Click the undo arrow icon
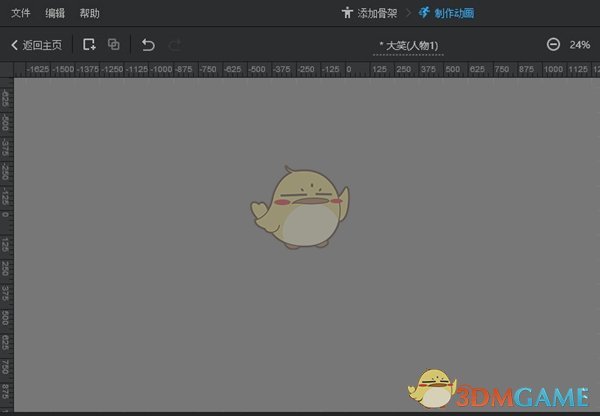The width and height of the screenshot is (600, 416). (148, 45)
